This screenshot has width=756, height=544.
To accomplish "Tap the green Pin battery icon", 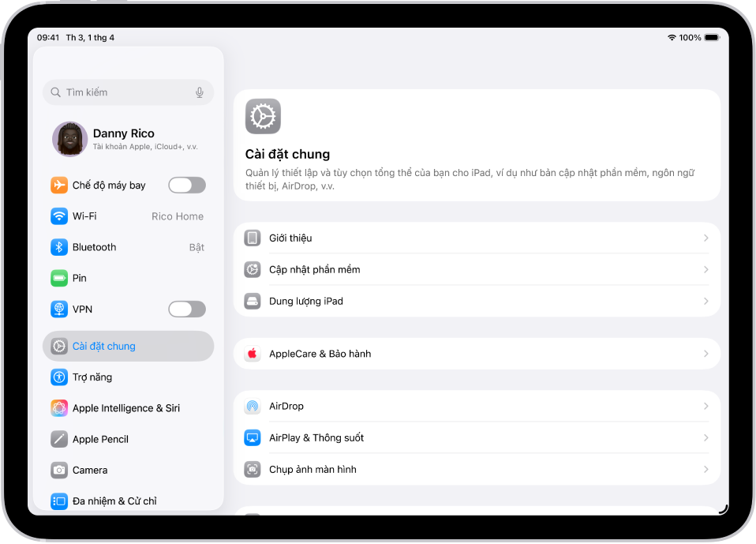I will tap(59, 278).
